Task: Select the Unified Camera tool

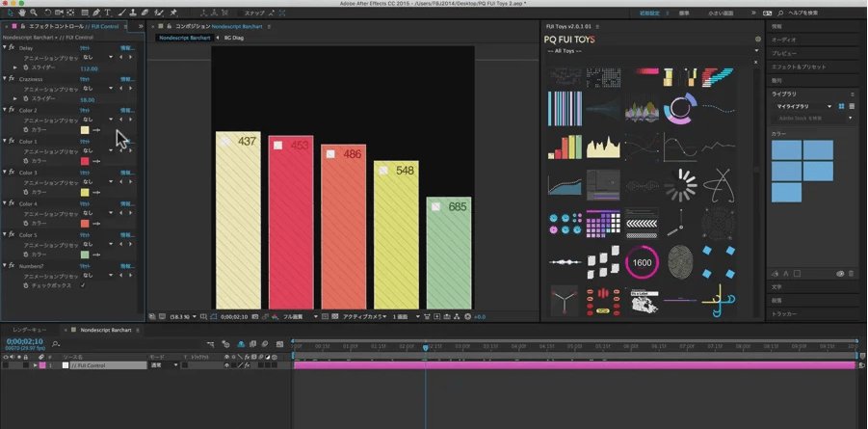Action: point(59,13)
